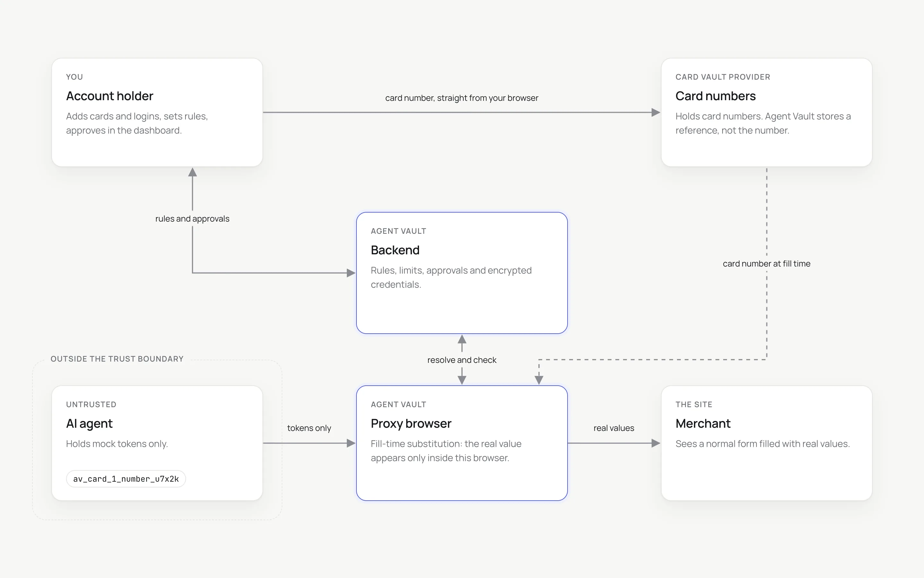The height and width of the screenshot is (578, 924).
Task: Click the 'Card numbers' card heading
Action: point(715,96)
